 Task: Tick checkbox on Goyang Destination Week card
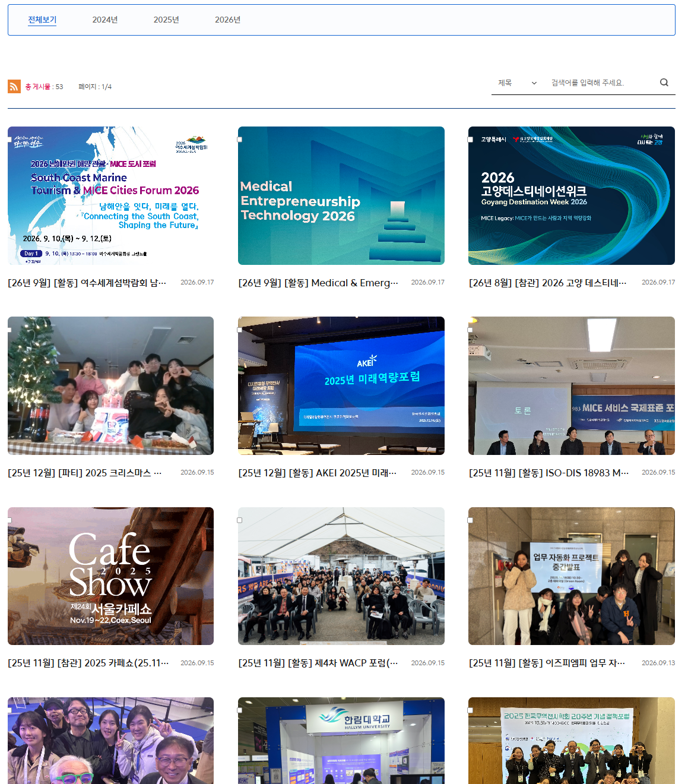470,140
